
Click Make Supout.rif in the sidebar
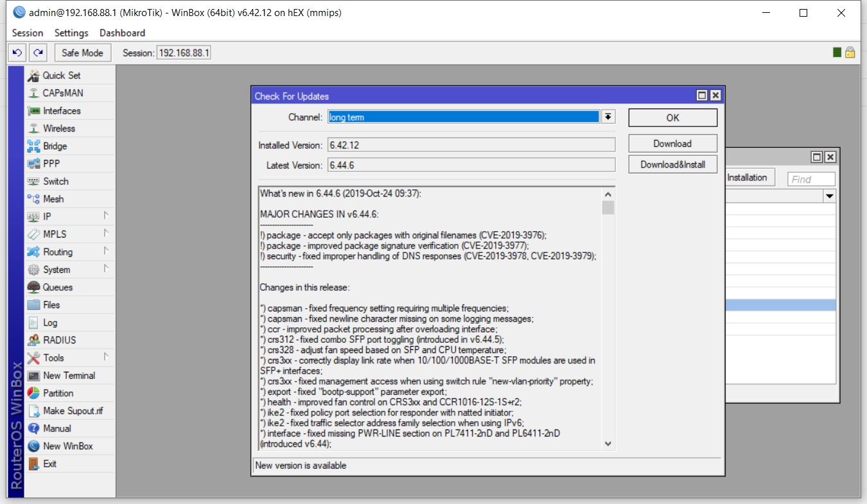click(x=69, y=411)
